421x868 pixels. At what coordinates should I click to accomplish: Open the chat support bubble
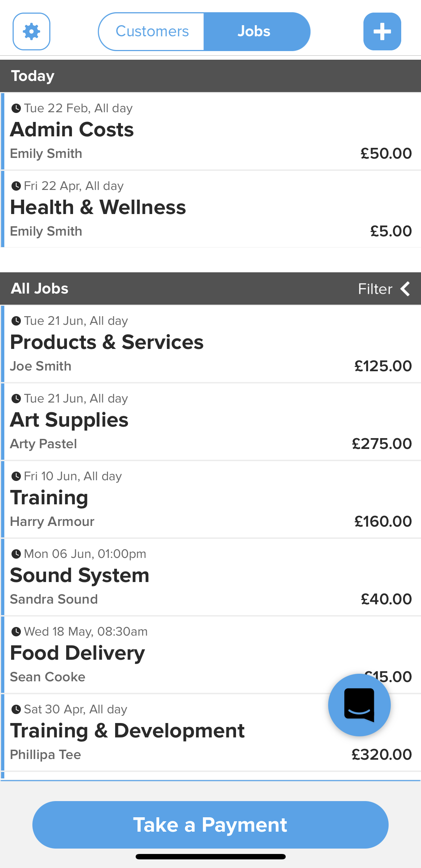(x=359, y=705)
